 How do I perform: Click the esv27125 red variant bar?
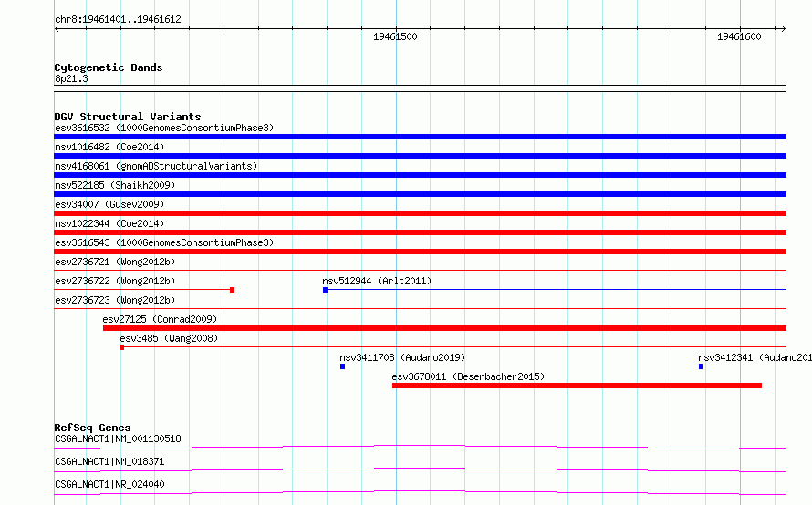tap(445, 328)
